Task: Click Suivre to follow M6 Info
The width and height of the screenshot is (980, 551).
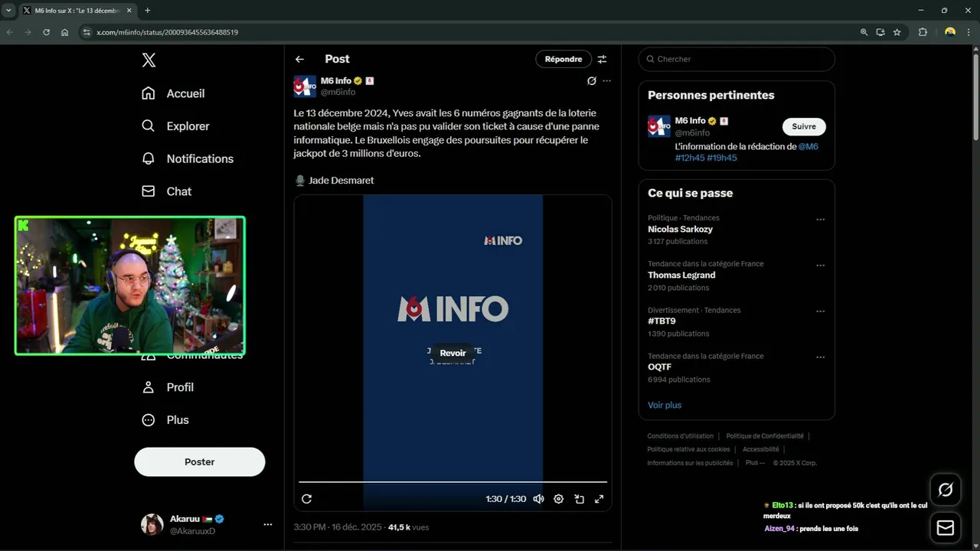Action: (x=804, y=126)
